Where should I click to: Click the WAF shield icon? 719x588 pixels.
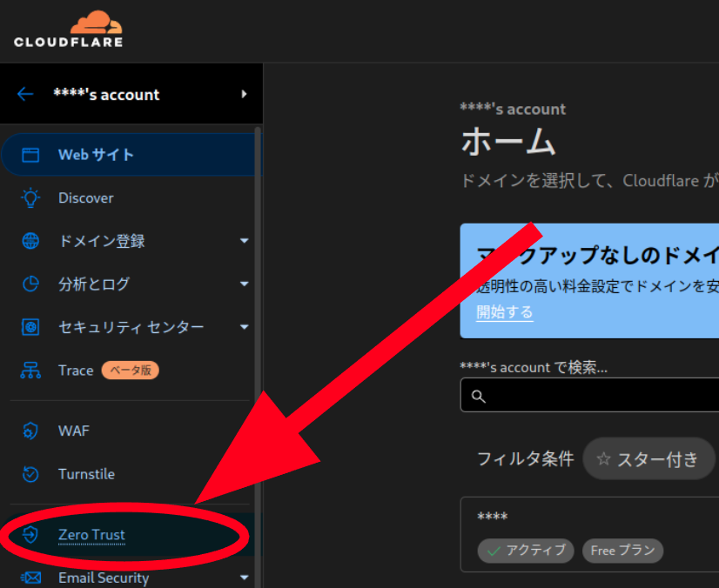(30, 431)
